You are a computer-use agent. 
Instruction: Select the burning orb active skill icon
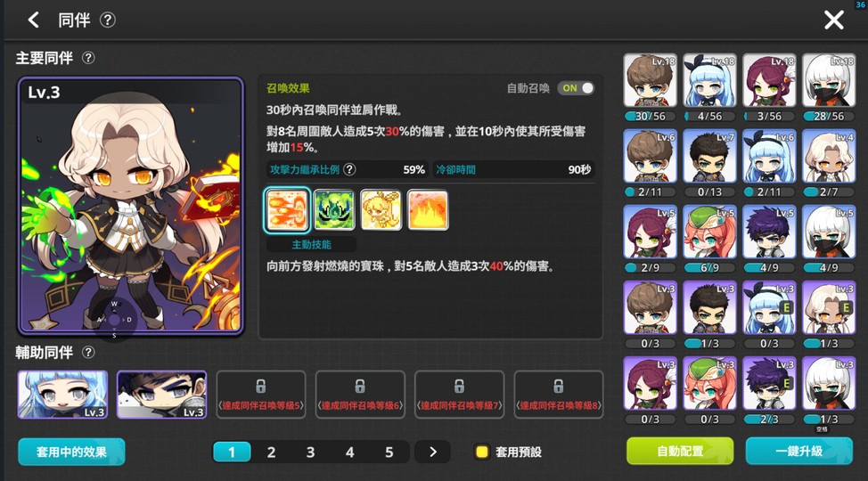click(287, 210)
